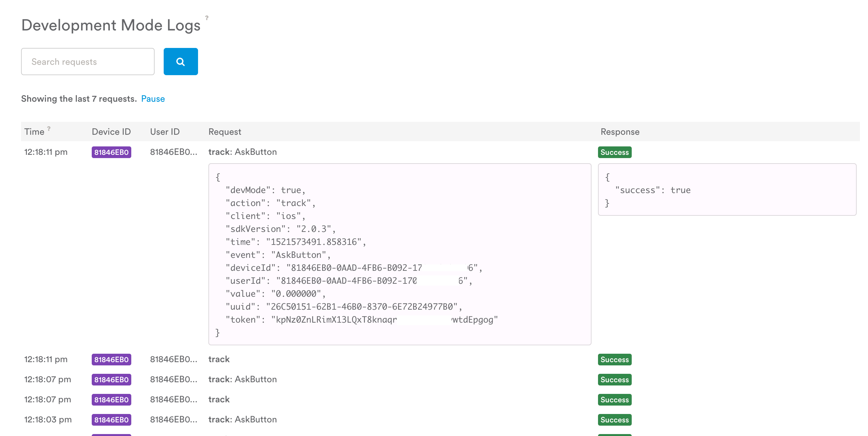The image size is (868, 436).
Task: Click the User ID column header
Action: coord(165,132)
